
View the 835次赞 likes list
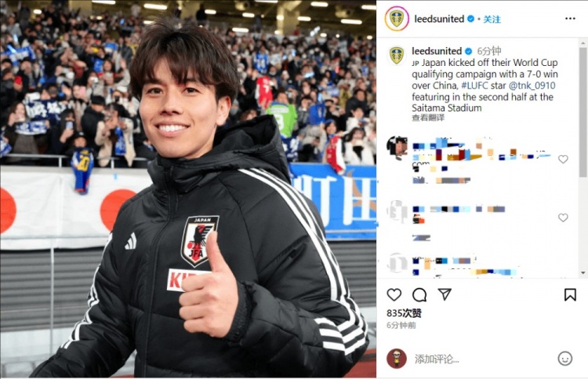coord(404,313)
